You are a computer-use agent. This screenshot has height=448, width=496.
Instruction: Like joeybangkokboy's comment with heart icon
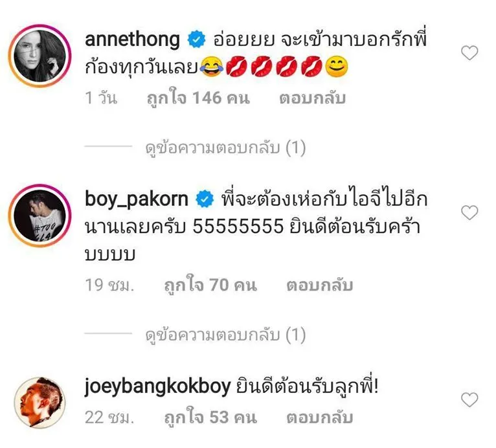coord(469,399)
